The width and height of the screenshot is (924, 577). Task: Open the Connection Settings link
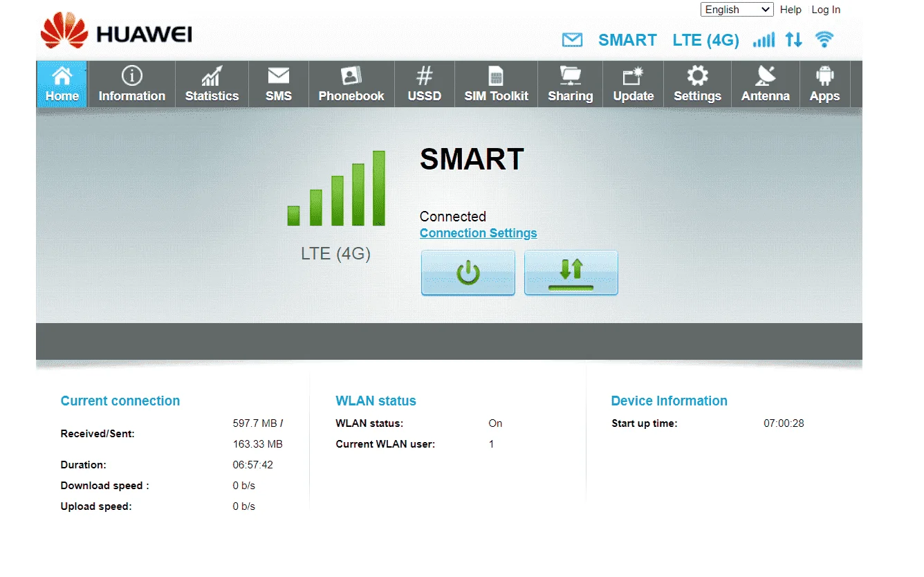(x=479, y=233)
